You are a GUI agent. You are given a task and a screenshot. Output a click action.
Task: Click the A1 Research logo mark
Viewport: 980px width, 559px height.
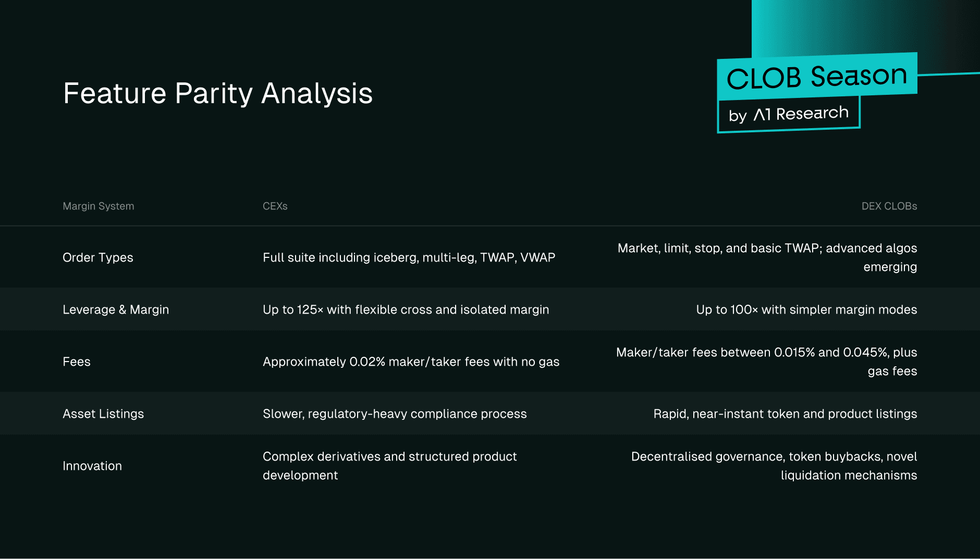click(x=762, y=114)
